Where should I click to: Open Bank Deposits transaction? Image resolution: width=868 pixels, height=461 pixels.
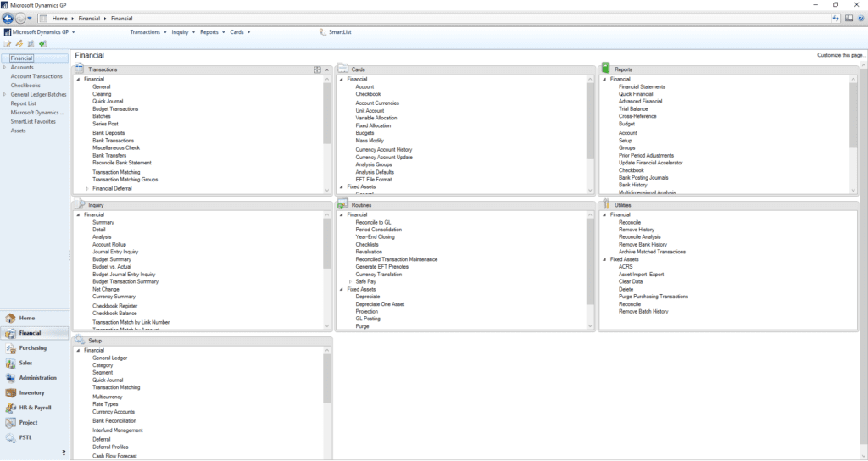point(108,133)
